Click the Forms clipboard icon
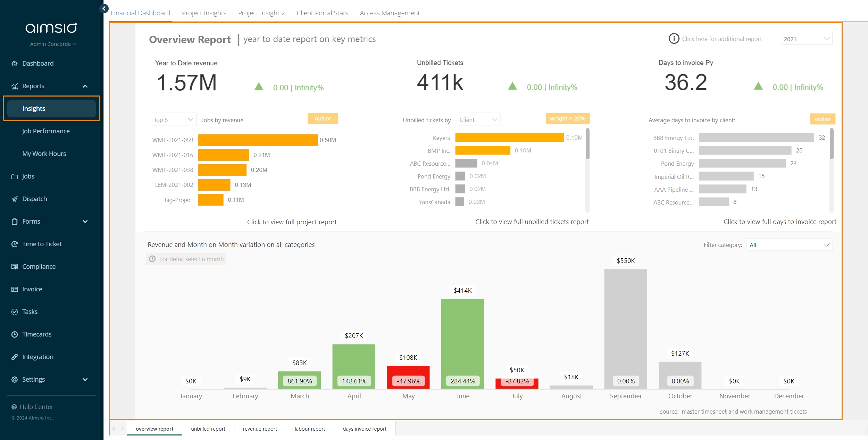This screenshot has height=440, width=868. [x=15, y=222]
